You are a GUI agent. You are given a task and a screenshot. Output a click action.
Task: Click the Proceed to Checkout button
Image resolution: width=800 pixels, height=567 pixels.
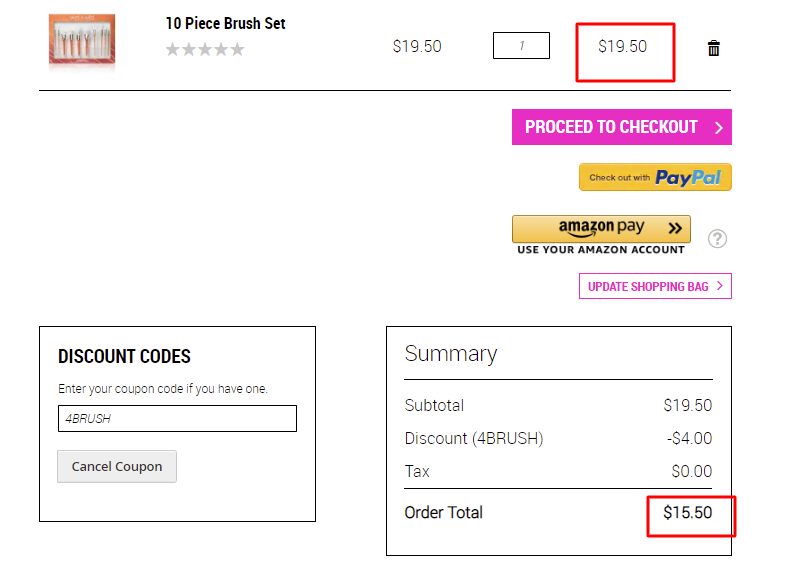coord(621,127)
